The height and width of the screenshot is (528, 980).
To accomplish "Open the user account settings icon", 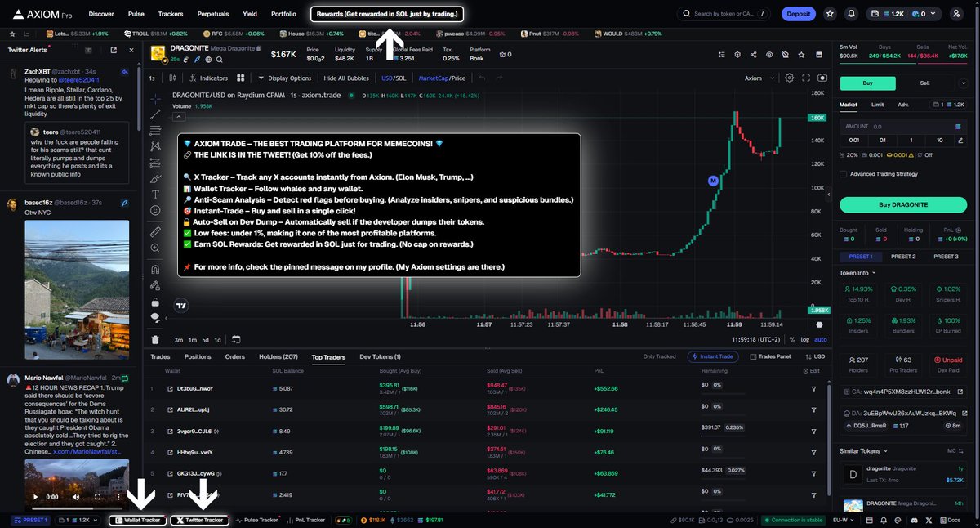I will point(955,14).
